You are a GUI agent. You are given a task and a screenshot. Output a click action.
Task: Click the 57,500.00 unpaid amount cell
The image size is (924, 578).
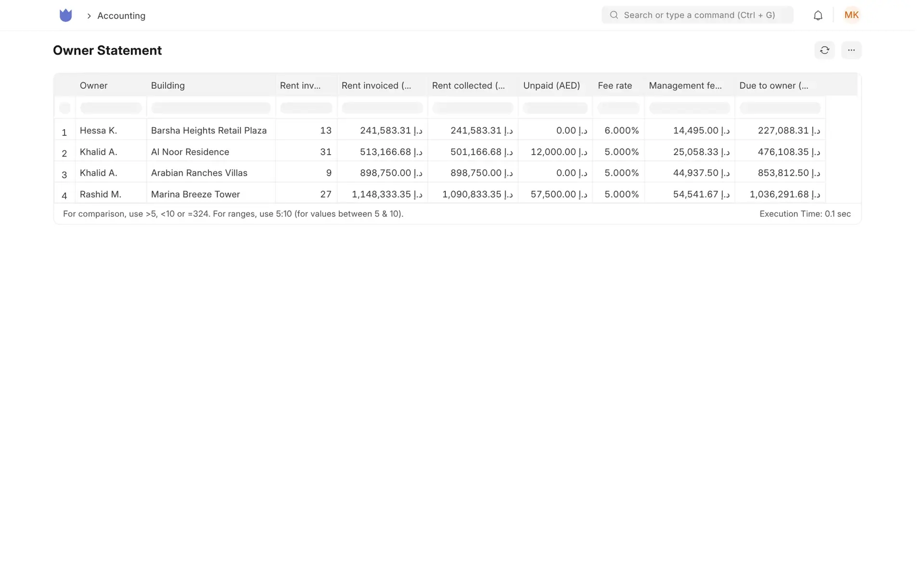555,194
